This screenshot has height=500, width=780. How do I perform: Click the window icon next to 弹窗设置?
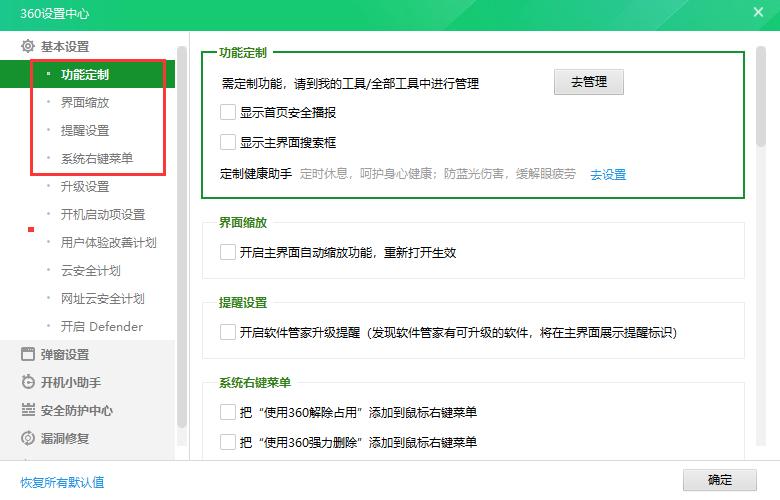click(28, 354)
